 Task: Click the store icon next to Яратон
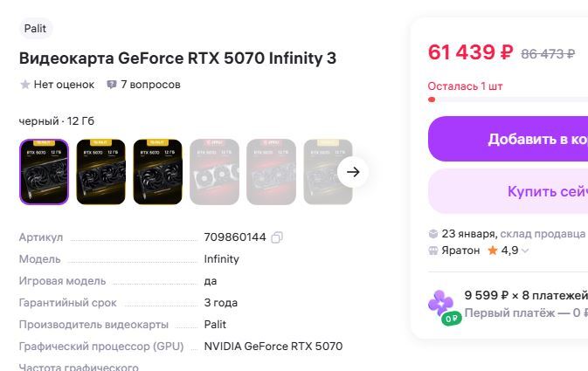[x=433, y=251]
